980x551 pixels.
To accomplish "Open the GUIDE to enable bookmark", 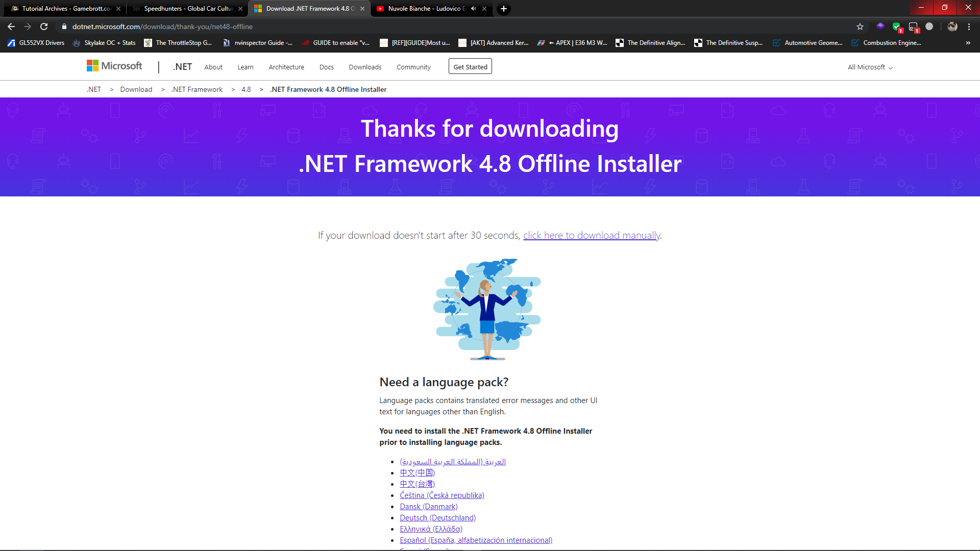I will [x=335, y=43].
